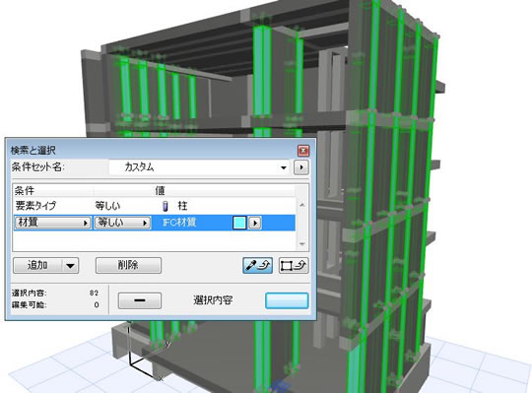The image size is (532, 393).
Task: Open the 材質 criterion dropdown
Action: 53,223
